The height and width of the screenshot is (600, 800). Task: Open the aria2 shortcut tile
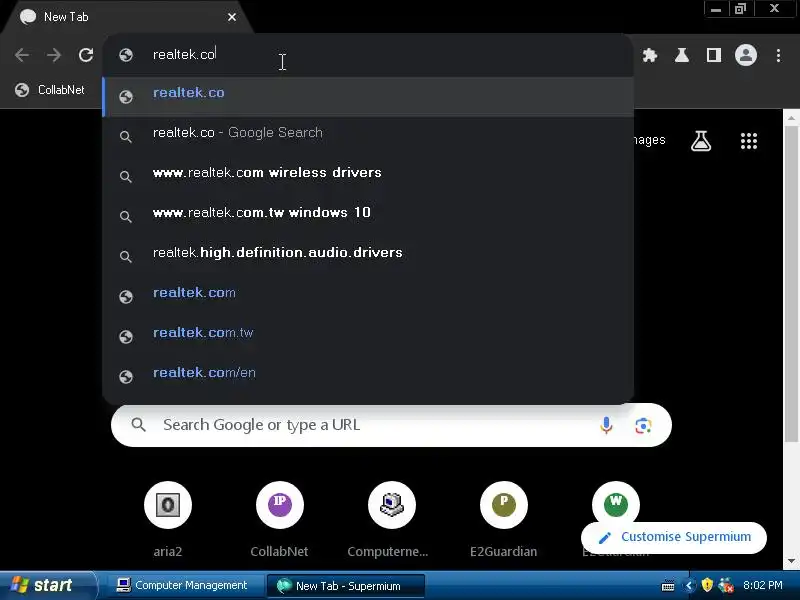[168, 520]
